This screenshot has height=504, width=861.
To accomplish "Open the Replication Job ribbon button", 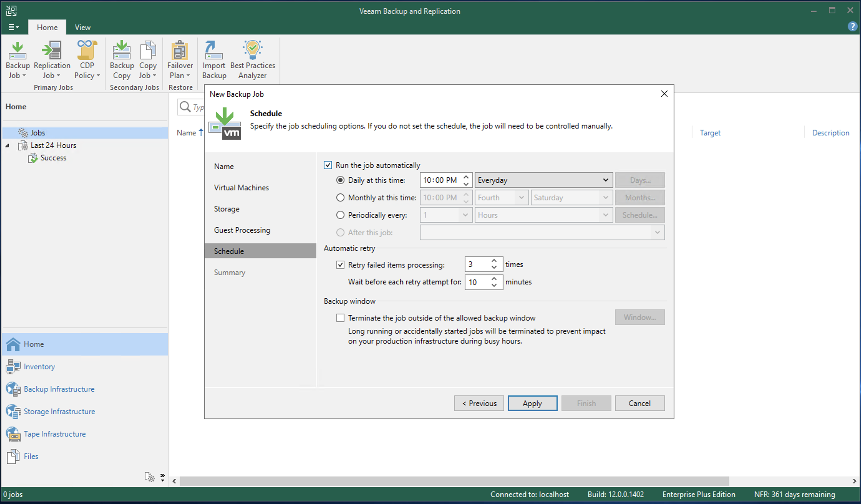I will coord(52,60).
